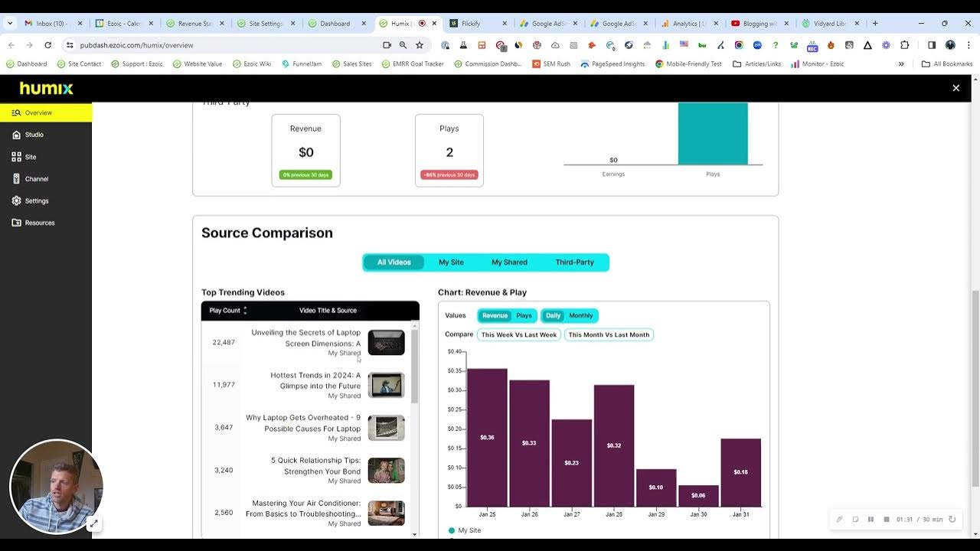Image resolution: width=980 pixels, height=551 pixels.
Task: Open Settings in the Humix sidebar
Action: point(31,201)
